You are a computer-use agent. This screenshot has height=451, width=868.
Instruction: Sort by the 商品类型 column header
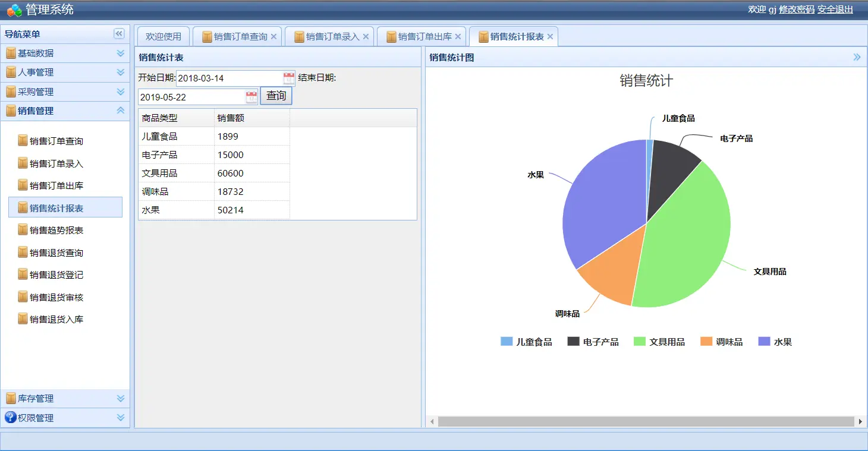click(176, 118)
